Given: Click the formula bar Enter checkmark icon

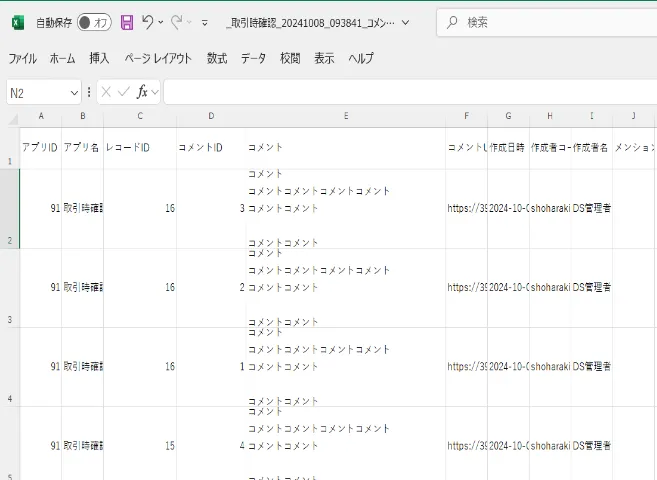Looking at the screenshot, I should [124, 92].
